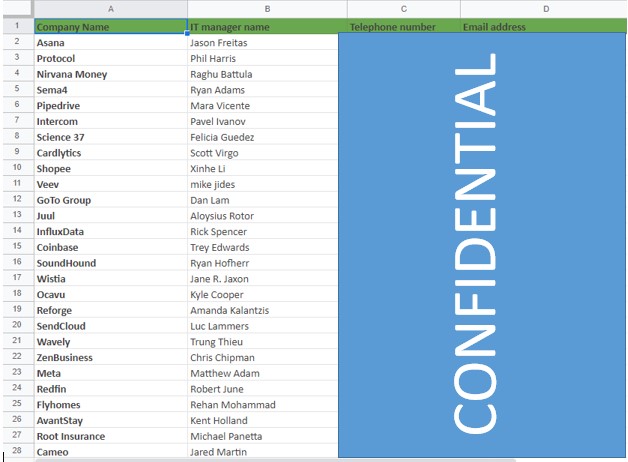Select column D header
The width and height of the screenshot is (628, 462).
[544, 9]
